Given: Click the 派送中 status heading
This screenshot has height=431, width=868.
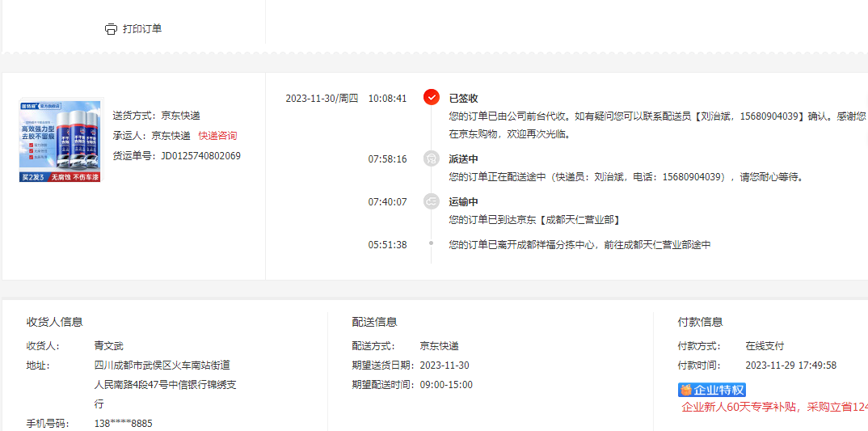Looking at the screenshot, I should pyautogui.click(x=463, y=159).
